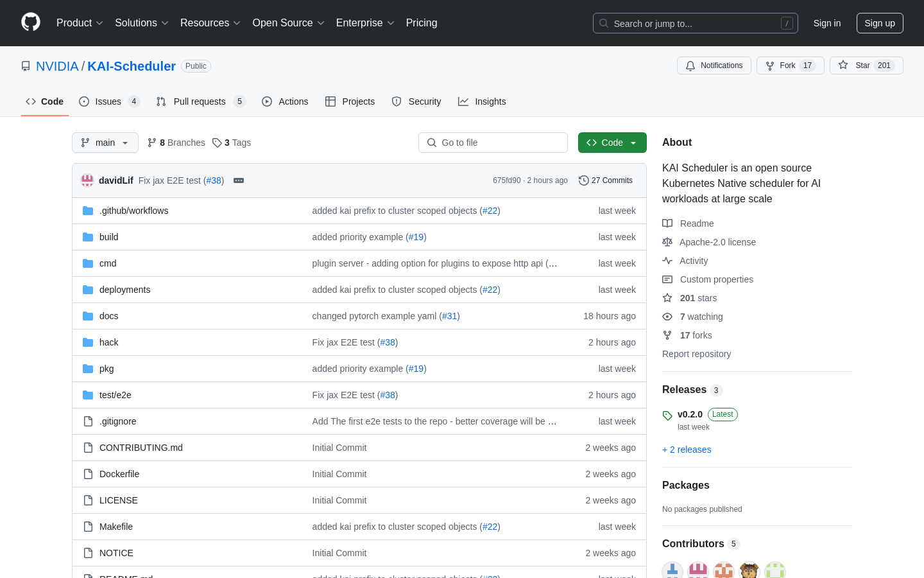Open the Solutions dropdown menu
Screen dimensions: 924x578
[x=142, y=22]
